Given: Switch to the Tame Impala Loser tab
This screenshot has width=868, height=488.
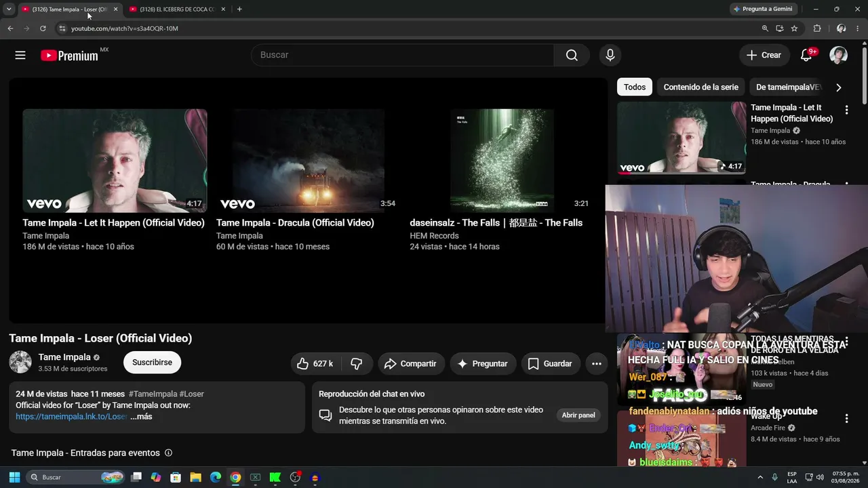Looking at the screenshot, I should (x=70, y=9).
